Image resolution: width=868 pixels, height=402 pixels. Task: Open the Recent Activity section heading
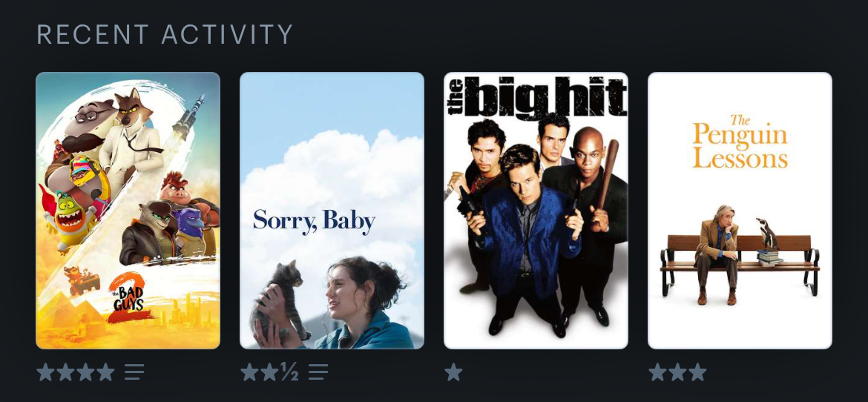[165, 34]
